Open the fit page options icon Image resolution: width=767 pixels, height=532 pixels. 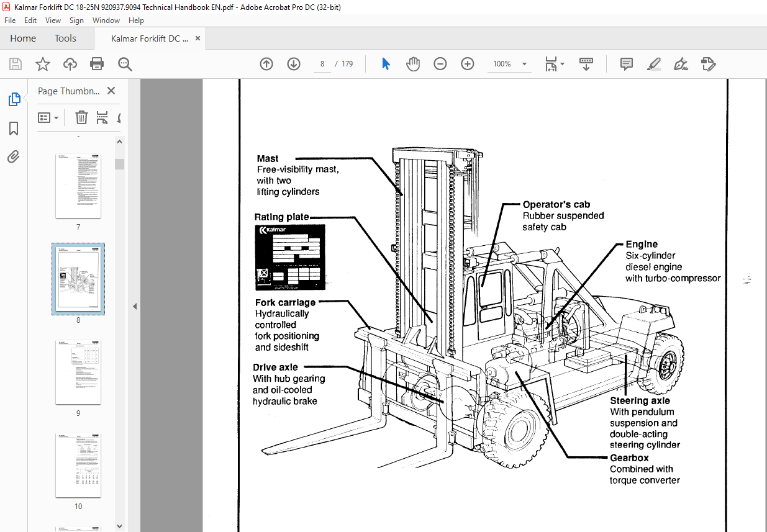point(554,64)
